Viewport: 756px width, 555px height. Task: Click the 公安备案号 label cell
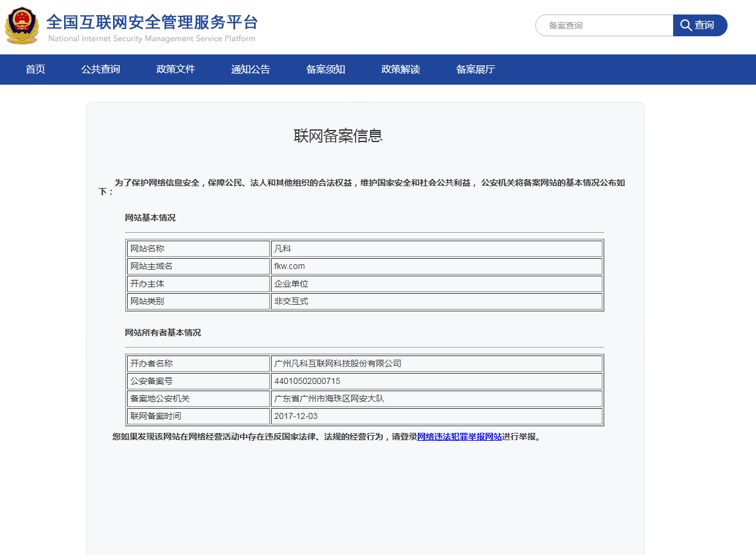(x=198, y=381)
